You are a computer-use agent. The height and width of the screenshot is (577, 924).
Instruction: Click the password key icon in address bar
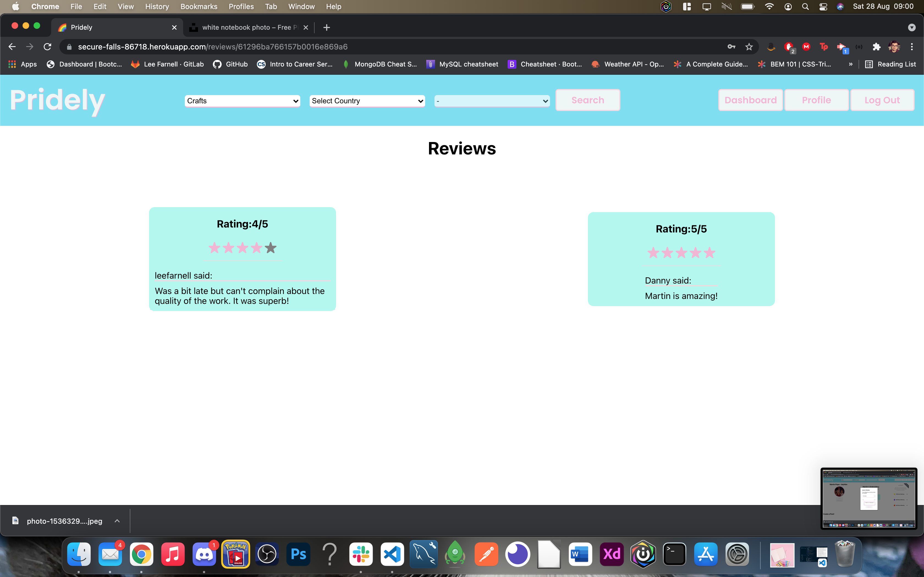(731, 46)
